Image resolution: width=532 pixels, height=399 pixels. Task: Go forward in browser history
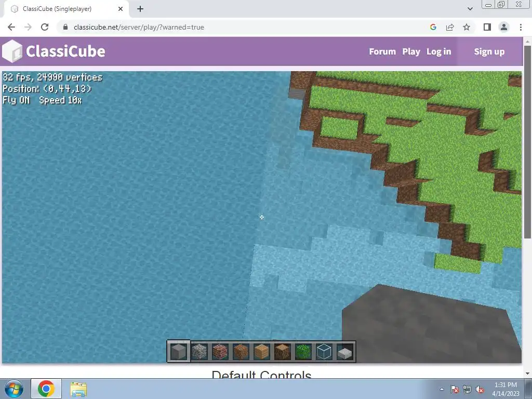[28, 27]
